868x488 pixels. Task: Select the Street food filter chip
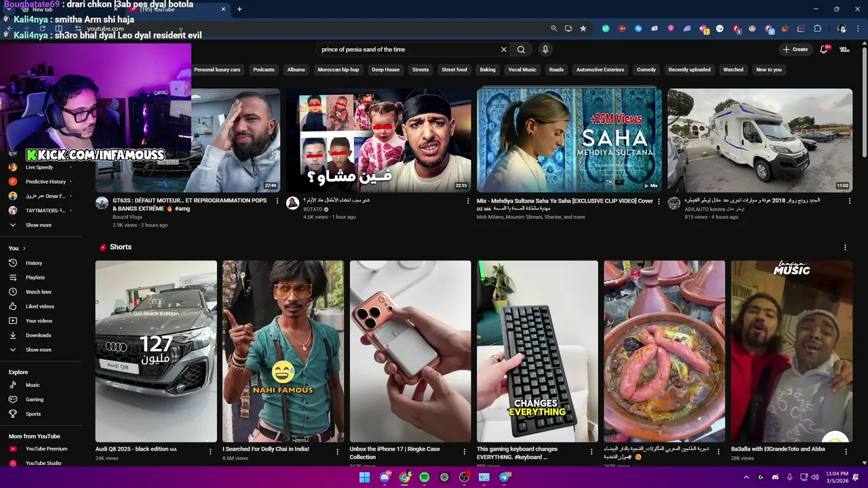[454, 70]
